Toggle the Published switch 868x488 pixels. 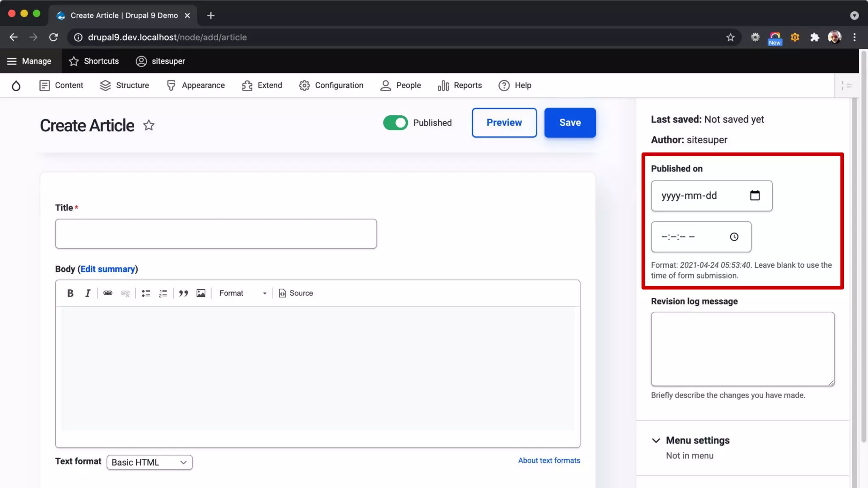pyautogui.click(x=395, y=123)
